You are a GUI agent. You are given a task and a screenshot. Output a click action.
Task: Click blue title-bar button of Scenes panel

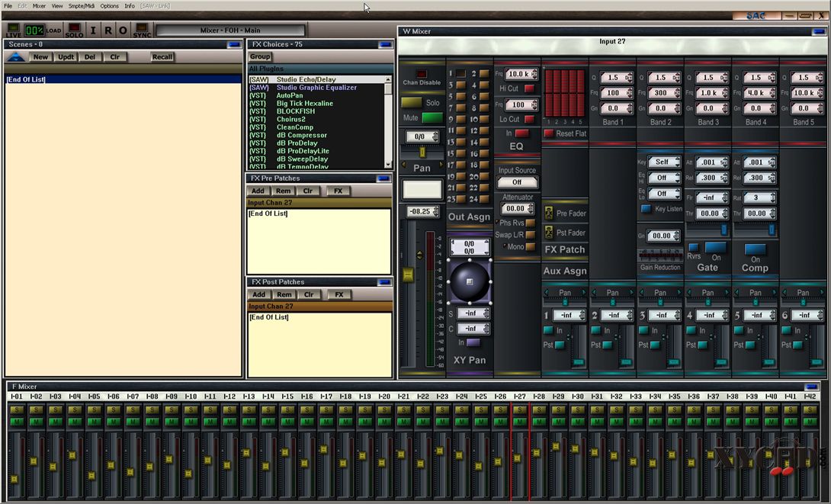234,44
